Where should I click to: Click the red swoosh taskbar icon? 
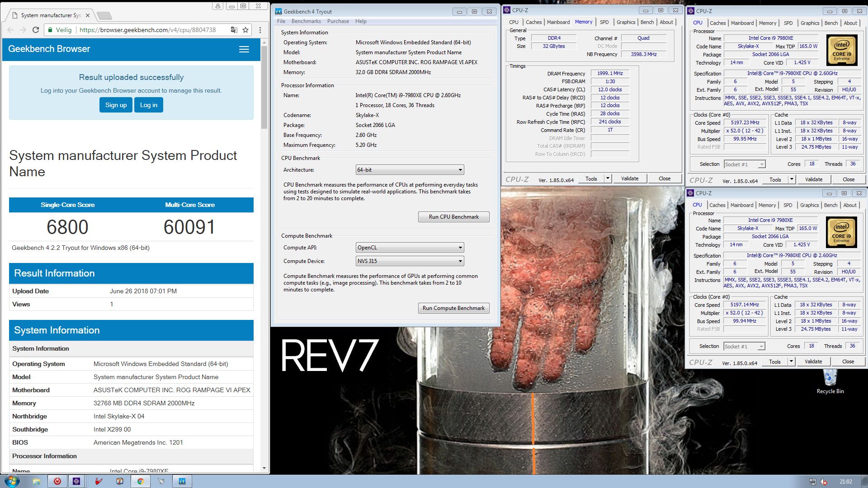(99, 482)
